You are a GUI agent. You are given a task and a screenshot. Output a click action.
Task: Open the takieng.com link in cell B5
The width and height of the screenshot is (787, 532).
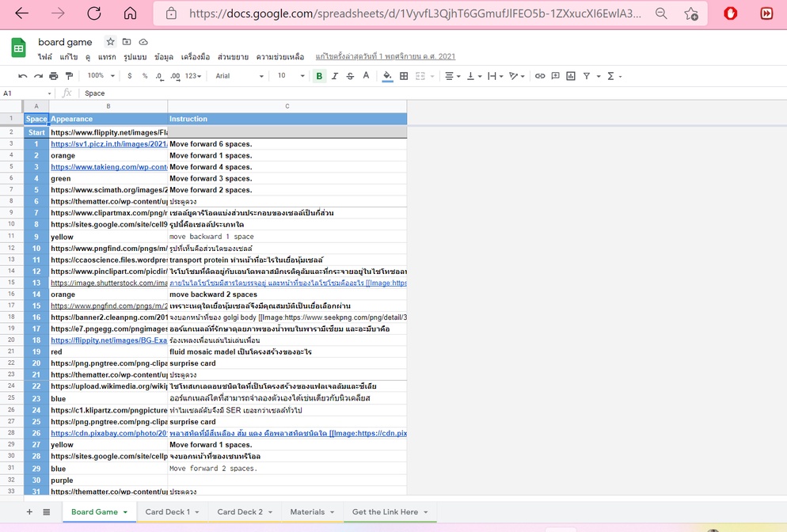pos(109,167)
